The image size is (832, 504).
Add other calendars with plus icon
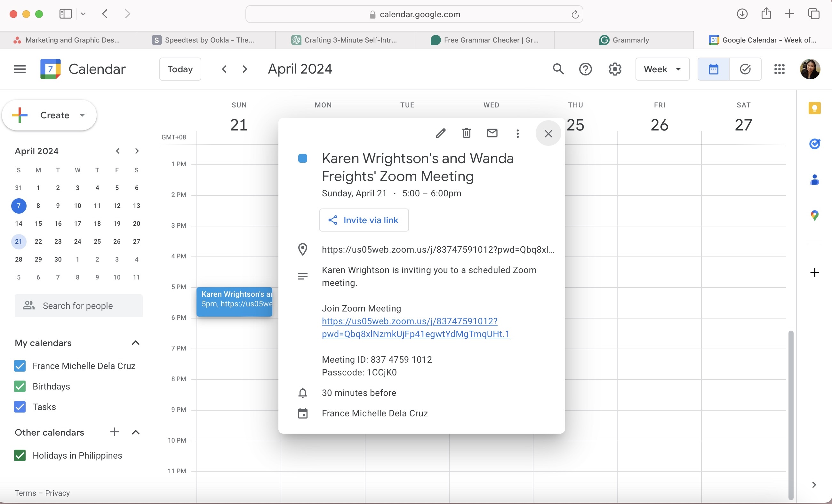[x=115, y=432]
